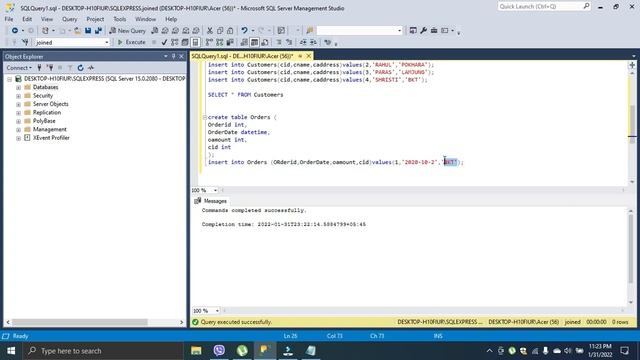The height and width of the screenshot is (360, 640).
Task: Click Disconnect plug icon in Object Explorer
Action: tap(49, 68)
